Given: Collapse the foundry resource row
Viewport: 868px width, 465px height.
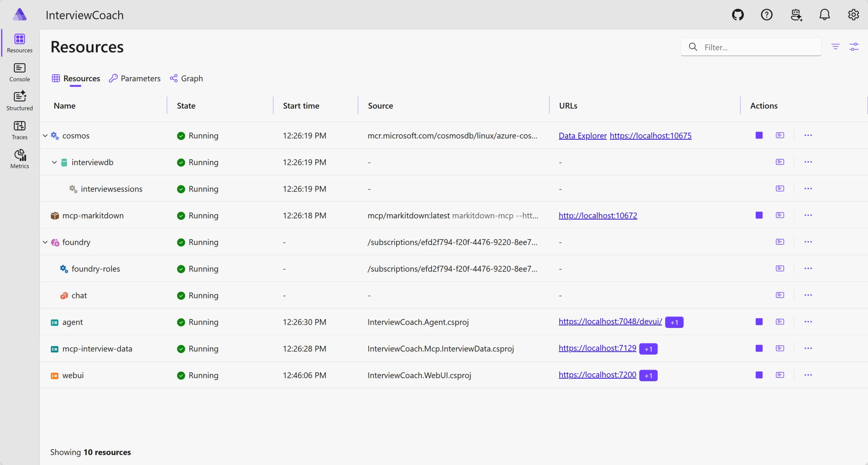Looking at the screenshot, I should click(x=45, y=242).
